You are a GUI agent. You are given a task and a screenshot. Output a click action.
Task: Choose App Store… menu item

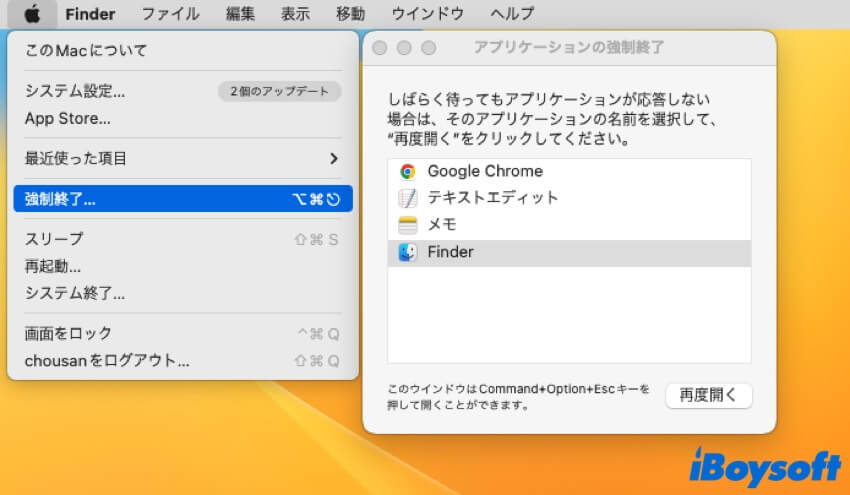click(183, 118)
